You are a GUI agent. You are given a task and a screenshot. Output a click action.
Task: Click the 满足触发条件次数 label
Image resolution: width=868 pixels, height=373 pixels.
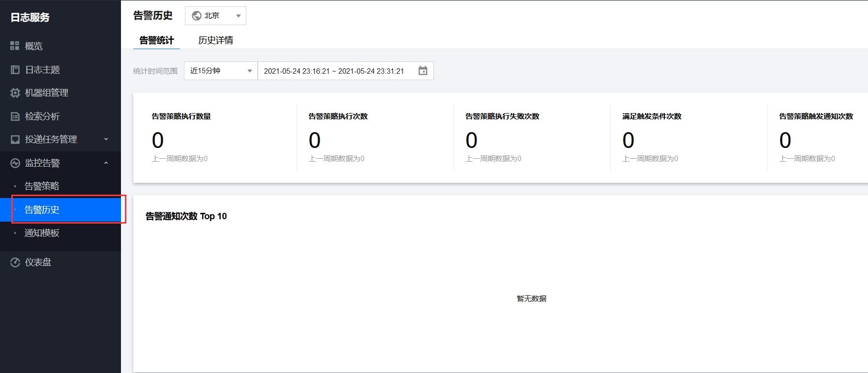click(652, 116)
